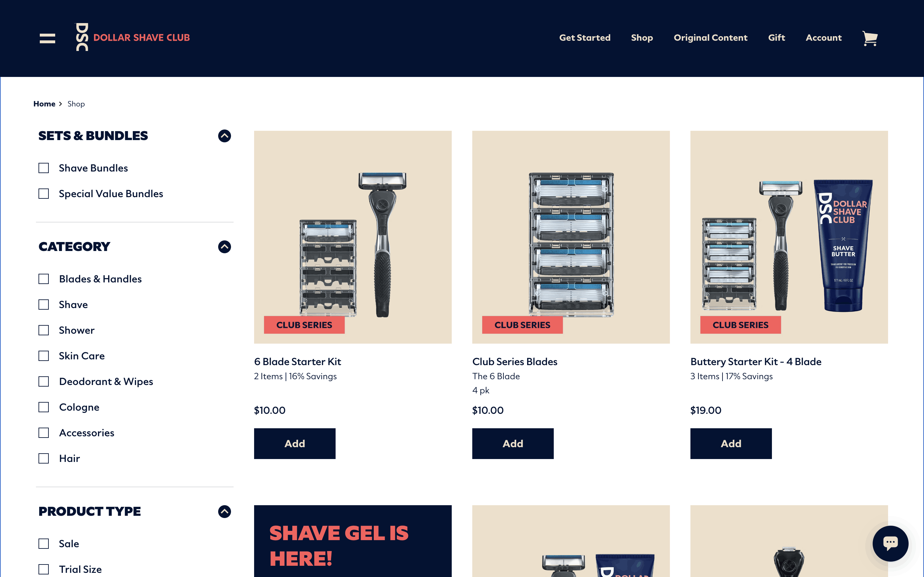Collapse the Category filter section
This screenshot has width=924, height=577.
tap(225, 247)
